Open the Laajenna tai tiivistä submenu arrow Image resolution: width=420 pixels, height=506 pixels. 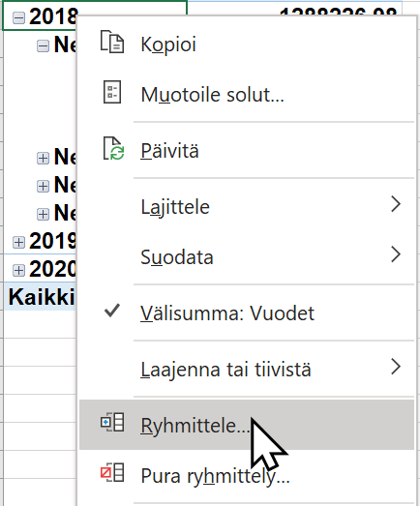[x=396, y=367]
